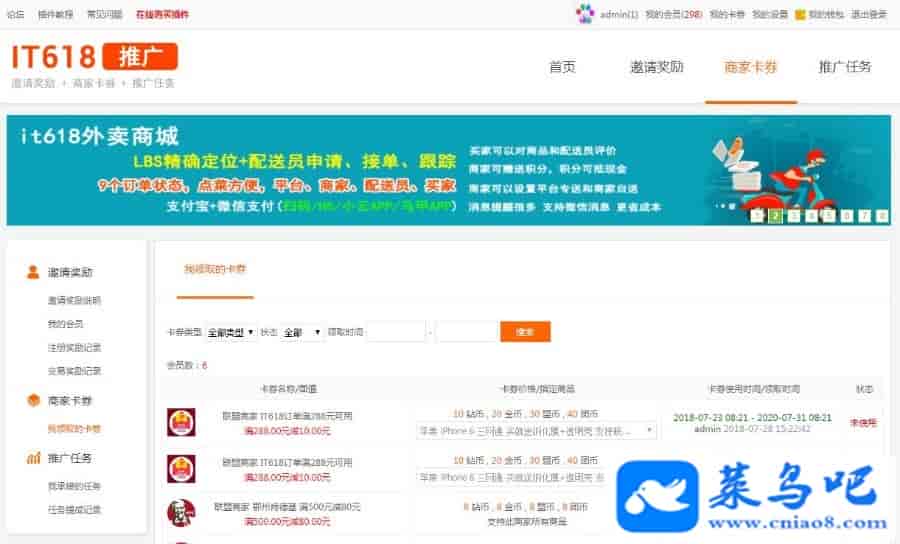The height and width of the screenshot is (544, 900).
Task: Click first row validity date 2018-07-23 range
Action: click(x=752, y=417)
